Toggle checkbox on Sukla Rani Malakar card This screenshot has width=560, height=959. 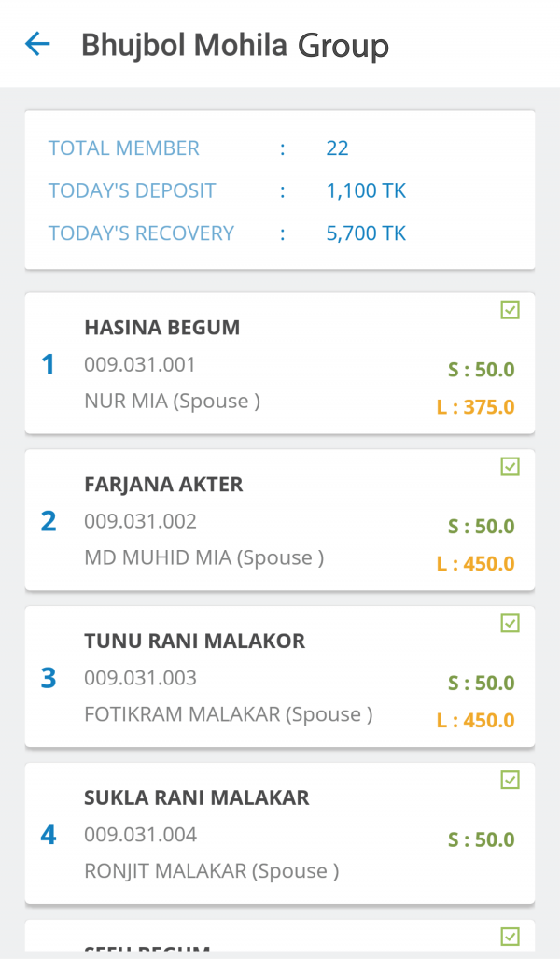pos(510,781)
